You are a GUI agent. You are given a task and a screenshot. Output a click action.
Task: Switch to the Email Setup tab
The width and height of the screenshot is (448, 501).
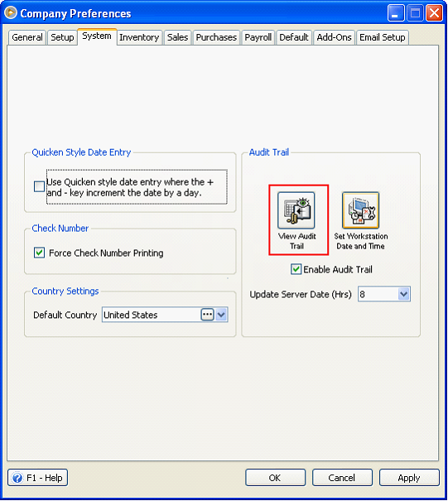click(x=383, y=37)
